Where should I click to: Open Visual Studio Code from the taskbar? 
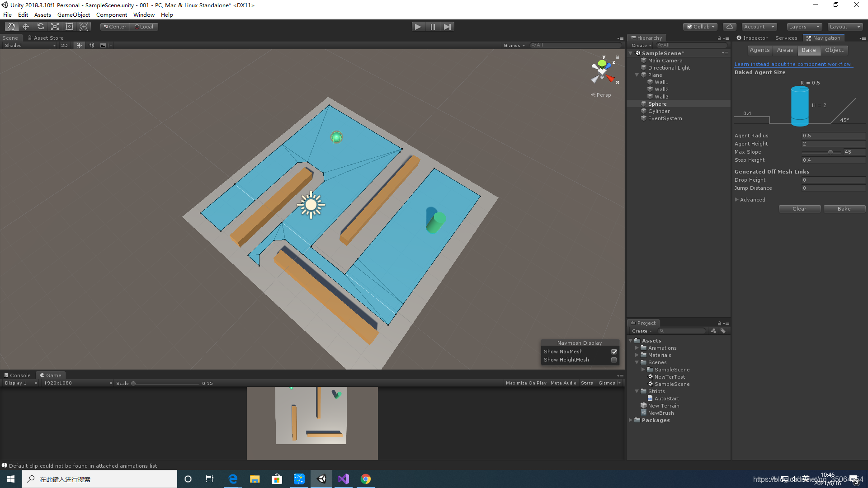click(x=344, y=479)
